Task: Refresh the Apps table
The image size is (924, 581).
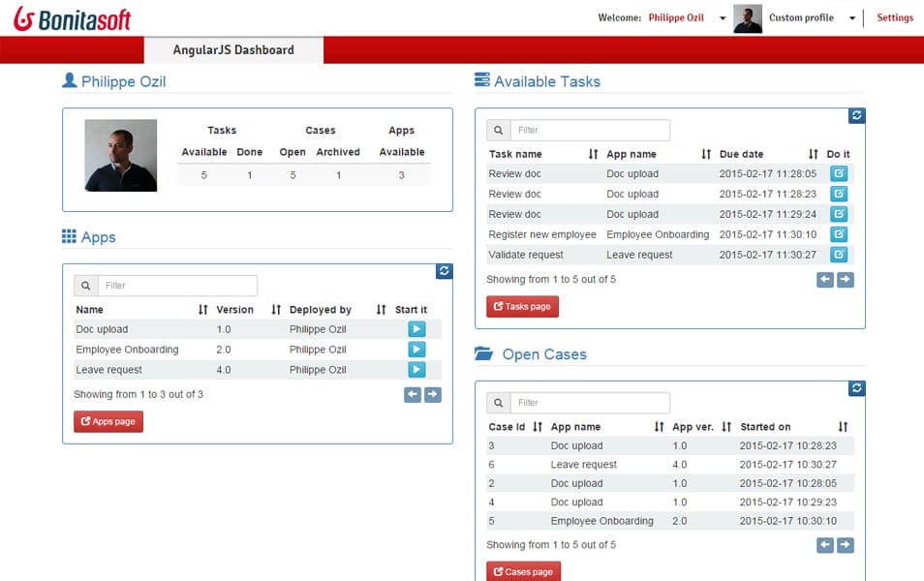Action: tap(444, 271)
